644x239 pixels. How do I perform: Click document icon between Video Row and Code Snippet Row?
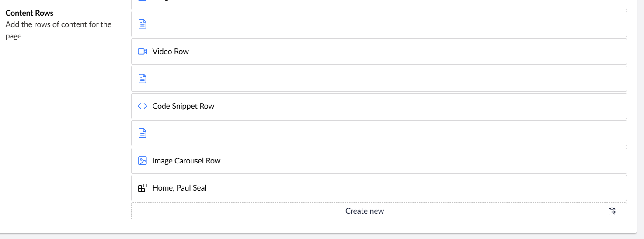pyautogui.click(x=142, y=79)
